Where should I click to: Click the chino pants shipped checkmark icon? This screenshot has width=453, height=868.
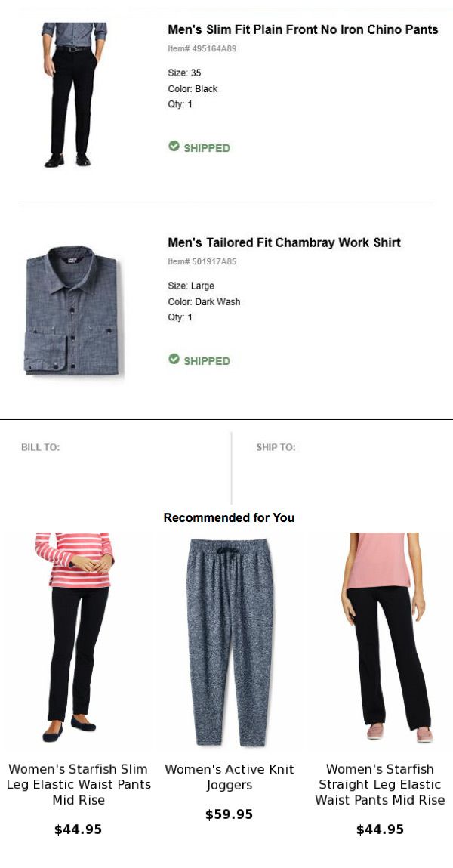pyautogui.click(x=174, y=147)
